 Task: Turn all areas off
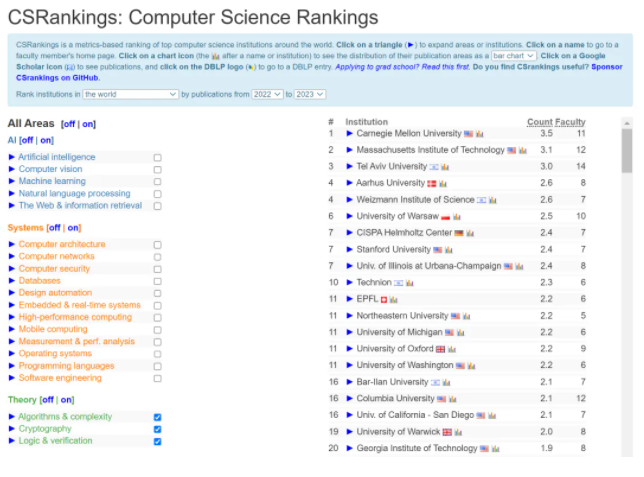coord(69,124)
